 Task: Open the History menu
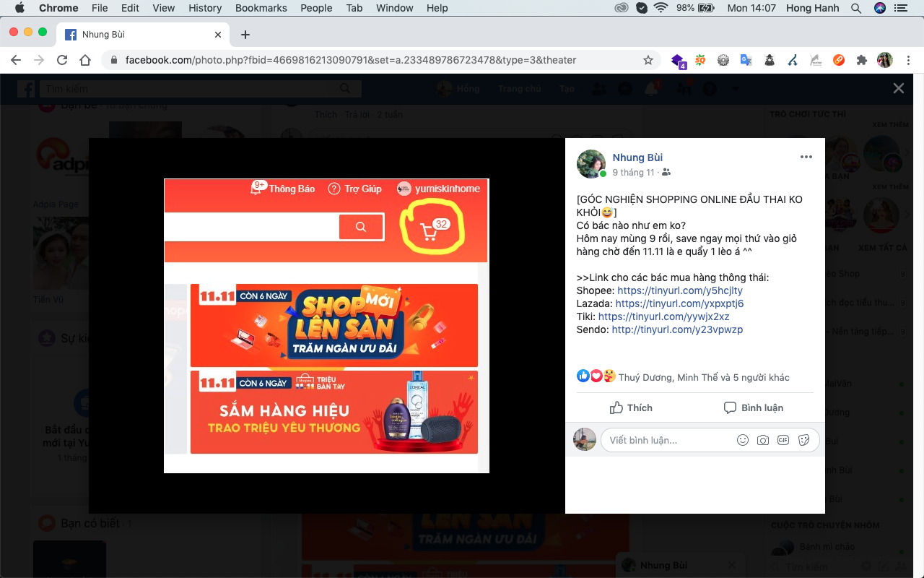tap(205, 8)
